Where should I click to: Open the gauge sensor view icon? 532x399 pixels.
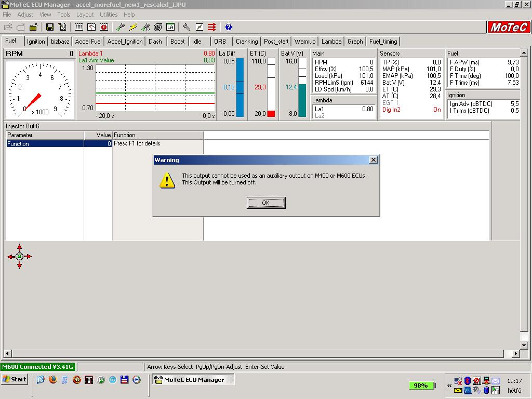(x=91, y=27)
